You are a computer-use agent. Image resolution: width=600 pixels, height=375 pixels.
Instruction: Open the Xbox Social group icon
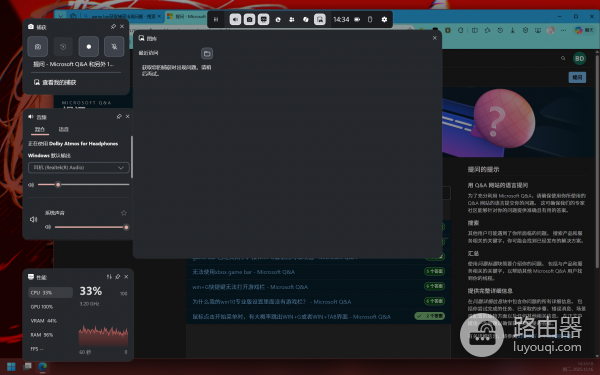(292, 20)
